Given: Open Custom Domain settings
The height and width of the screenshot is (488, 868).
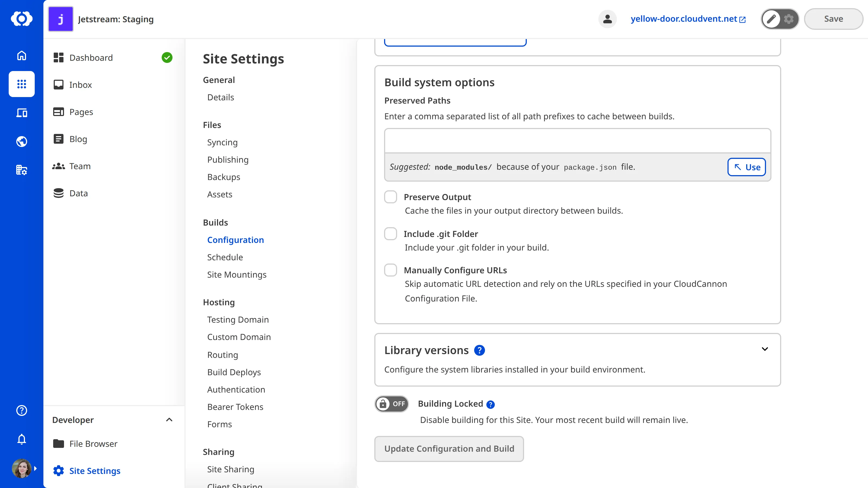Looking at the screenshot, I should click(239, 337).
